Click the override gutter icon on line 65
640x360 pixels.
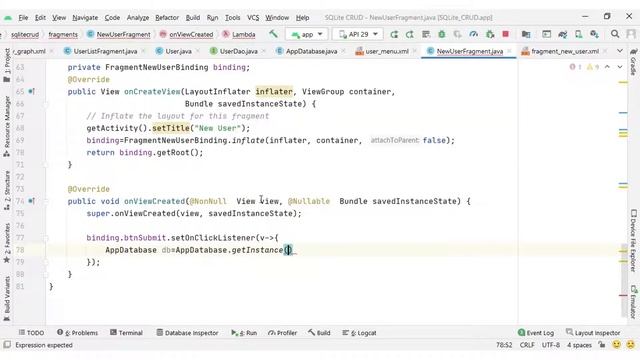[31, 91]
